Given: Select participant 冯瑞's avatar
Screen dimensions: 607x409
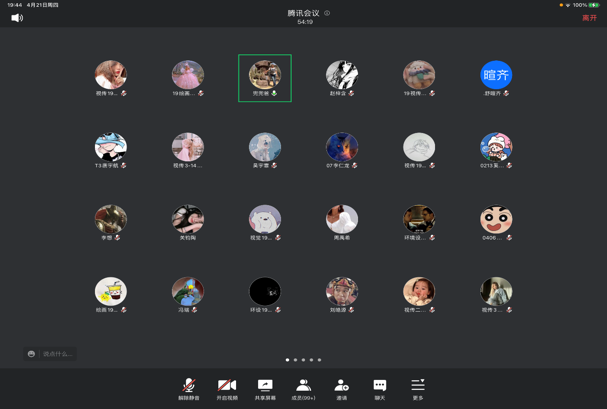Looking at the screenshot, I should click(x=188, y=290).
